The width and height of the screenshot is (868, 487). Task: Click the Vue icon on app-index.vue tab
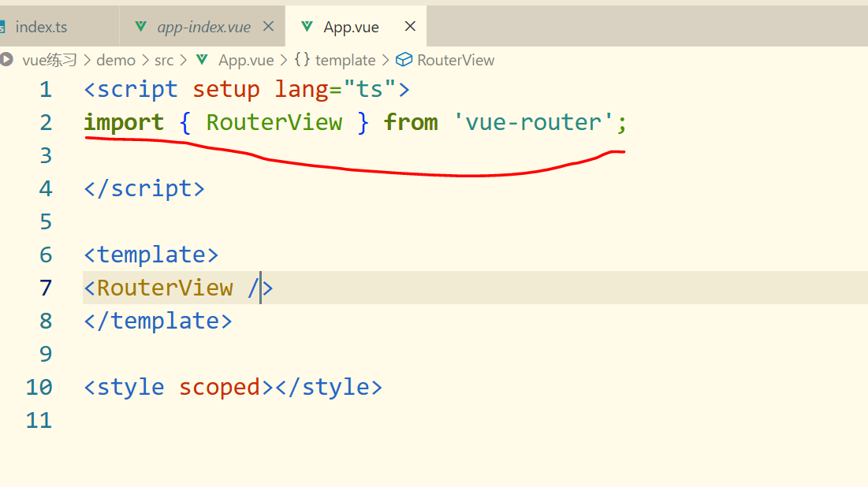pos(140,27)
